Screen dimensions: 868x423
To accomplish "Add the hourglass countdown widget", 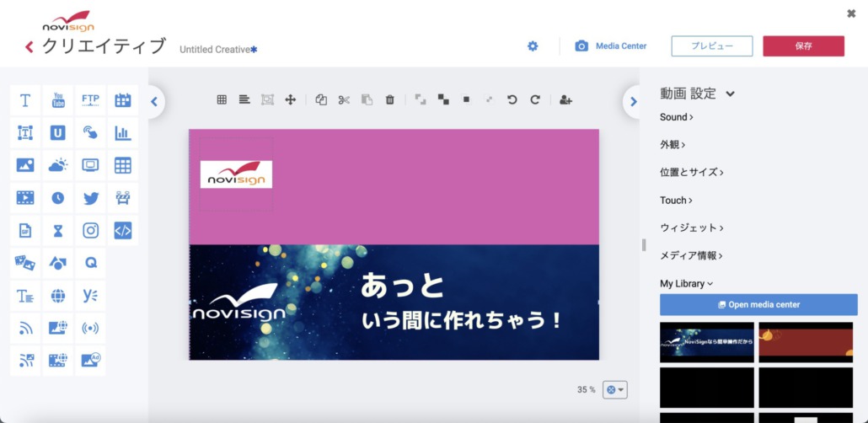I will click(57, 230).
